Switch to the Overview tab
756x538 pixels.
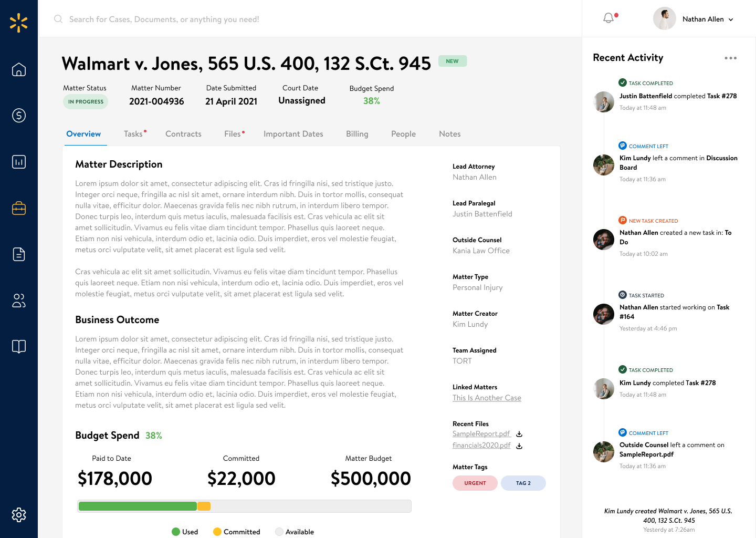point(83,134)
